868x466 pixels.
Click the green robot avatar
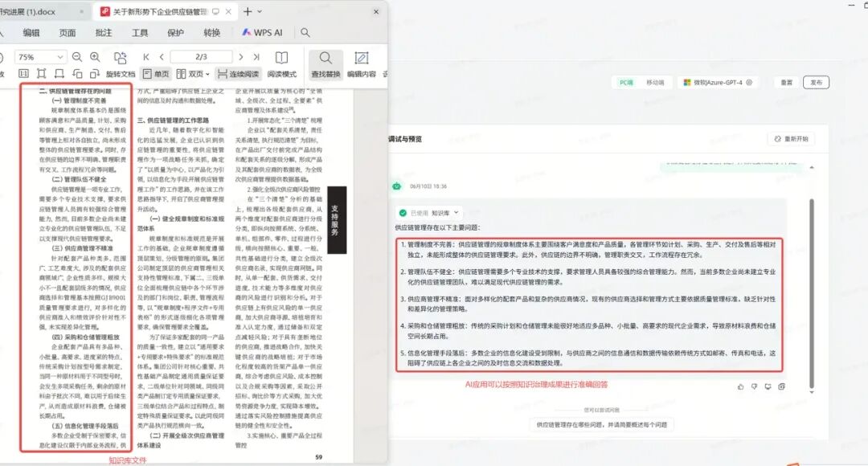point(397,186)
